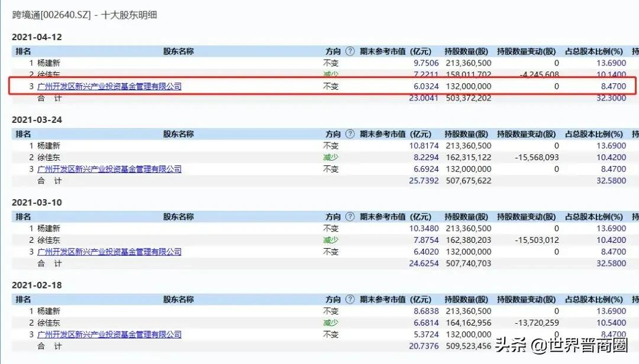This screenshot has height=364, width=639.
Task: Click total shares 507,740,703
Action: click(x=468, y=264)
